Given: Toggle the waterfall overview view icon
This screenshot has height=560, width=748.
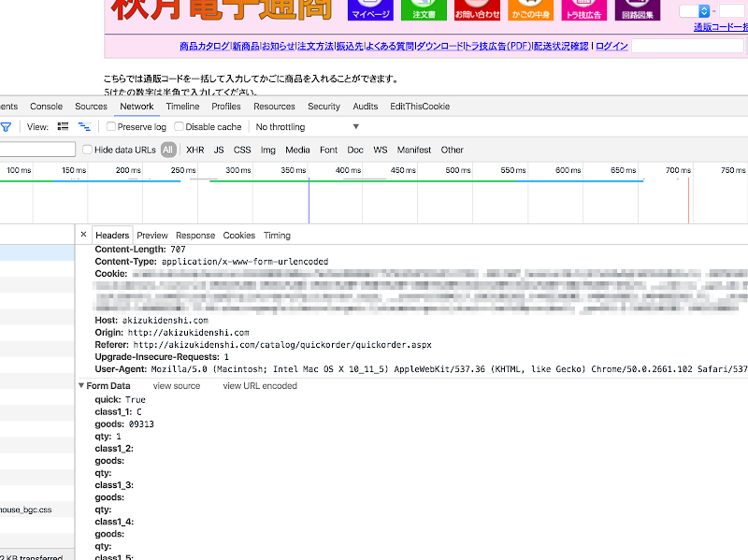Looking at the screenshot, I should coord(84,126).
